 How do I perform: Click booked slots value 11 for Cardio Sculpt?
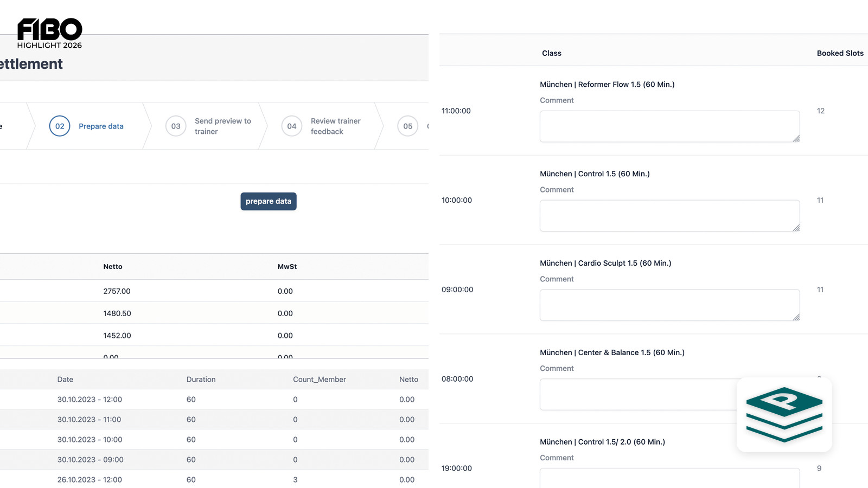tap(820, 290)
